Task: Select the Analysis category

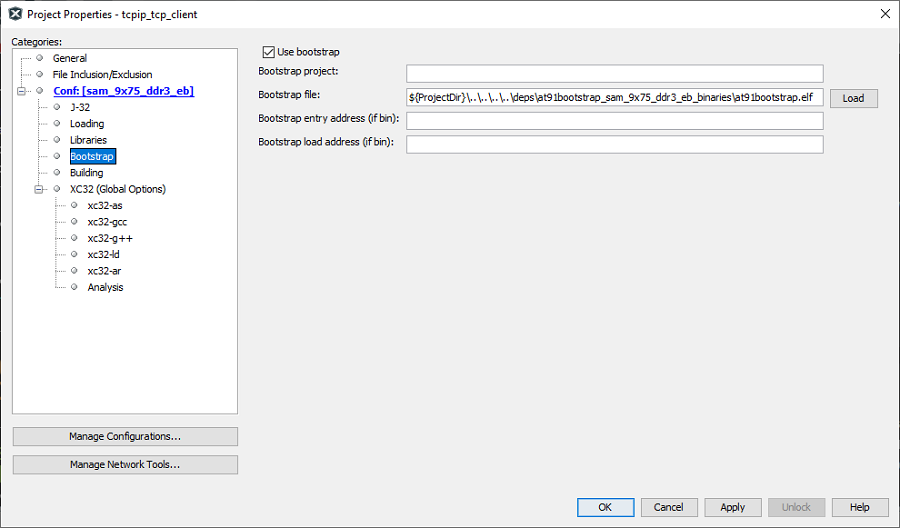Action: pos(105,288)
